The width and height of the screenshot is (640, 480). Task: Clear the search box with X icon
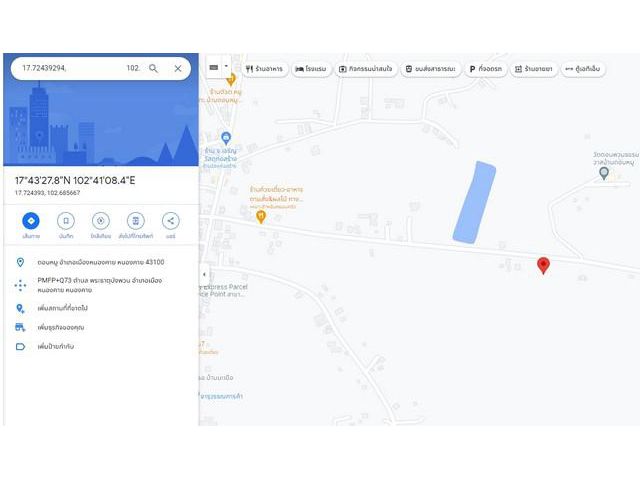(178, 69)
